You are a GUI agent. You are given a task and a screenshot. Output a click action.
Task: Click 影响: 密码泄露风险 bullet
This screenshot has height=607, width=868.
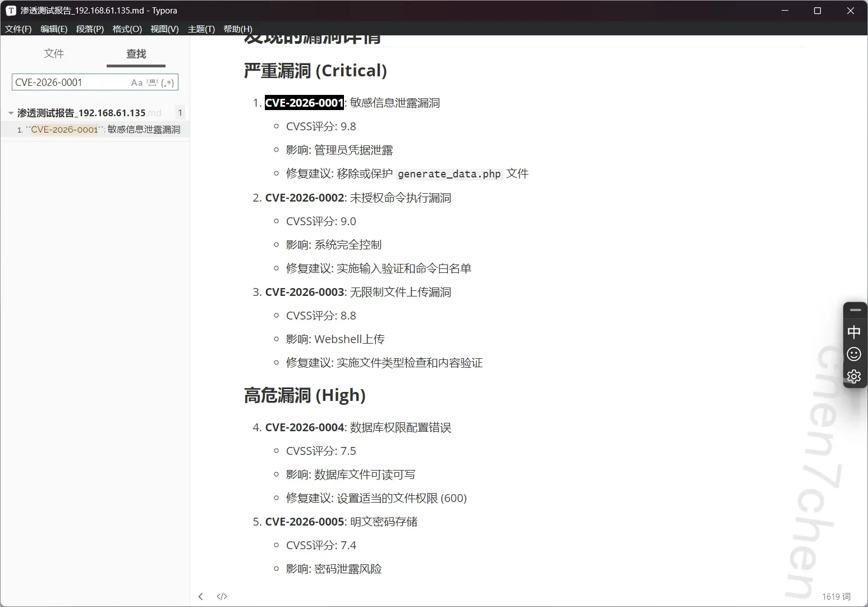(334, 569)
